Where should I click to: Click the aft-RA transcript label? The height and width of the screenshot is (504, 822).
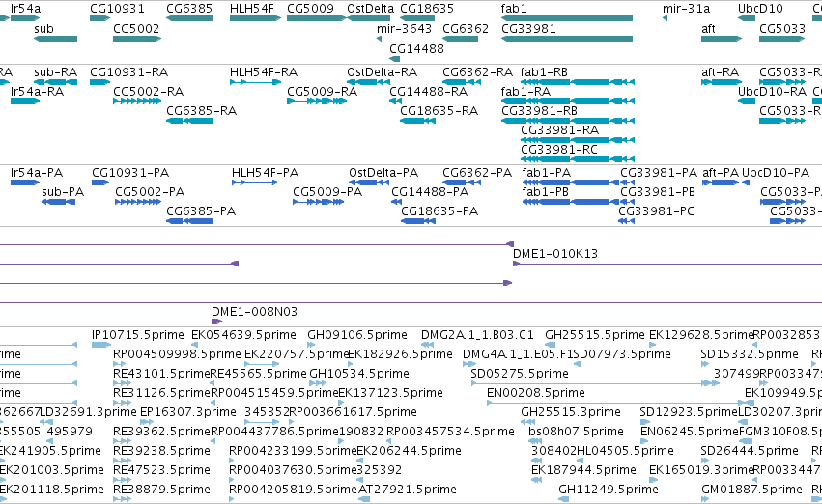[721, 72]
